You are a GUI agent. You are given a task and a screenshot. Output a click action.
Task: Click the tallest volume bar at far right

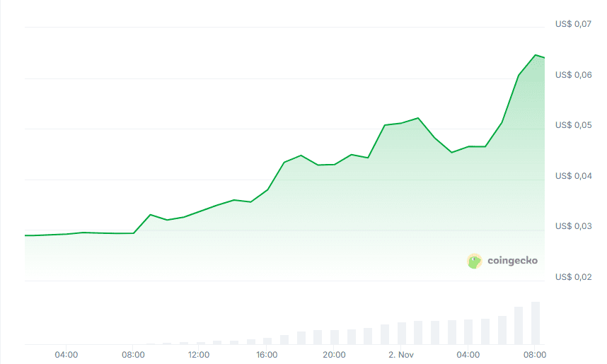(x=536, y=323)
